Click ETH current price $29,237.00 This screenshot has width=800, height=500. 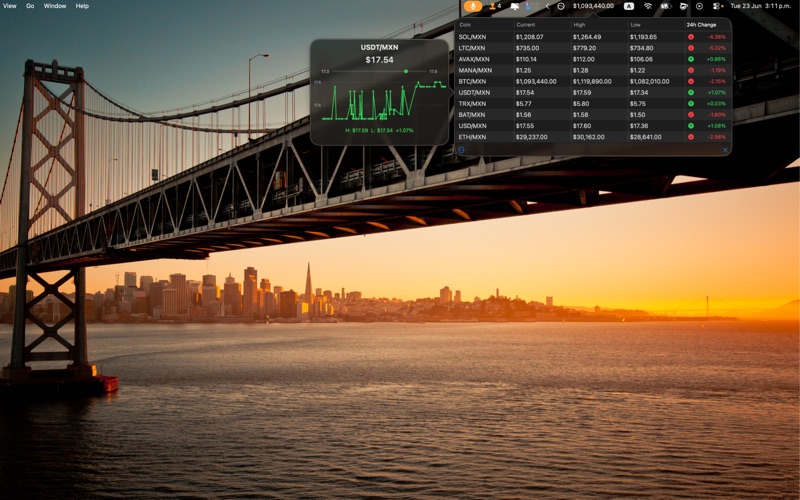point(531,137)
